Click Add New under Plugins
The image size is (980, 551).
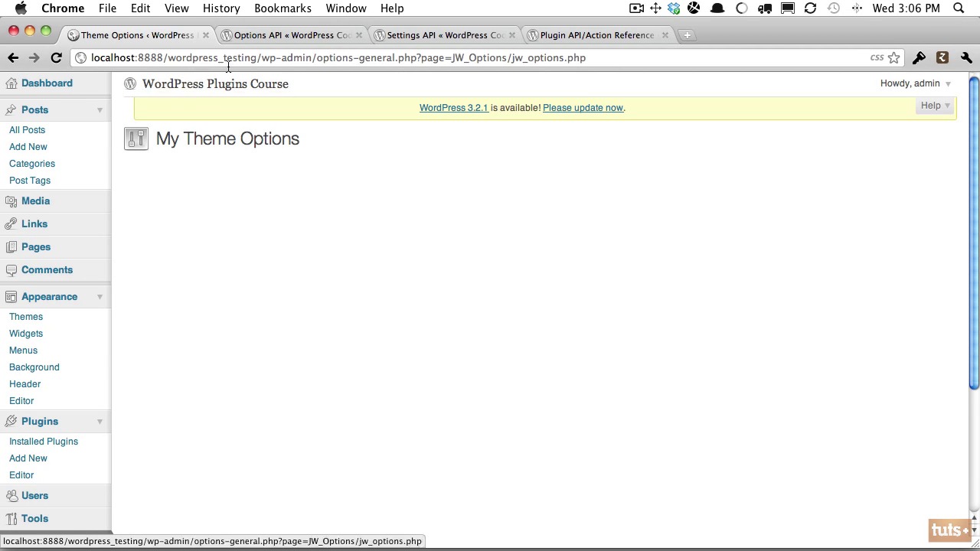28,458
